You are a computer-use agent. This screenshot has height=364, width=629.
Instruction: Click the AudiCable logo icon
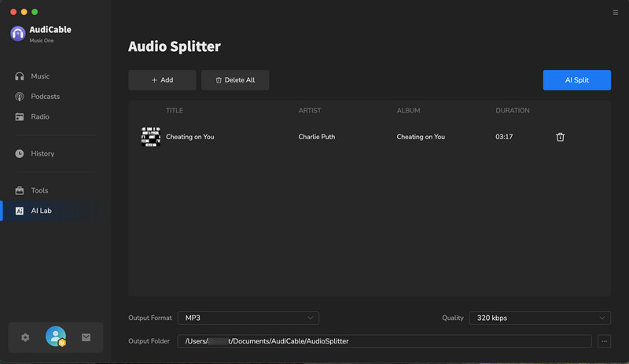click(x=17, y=34)
